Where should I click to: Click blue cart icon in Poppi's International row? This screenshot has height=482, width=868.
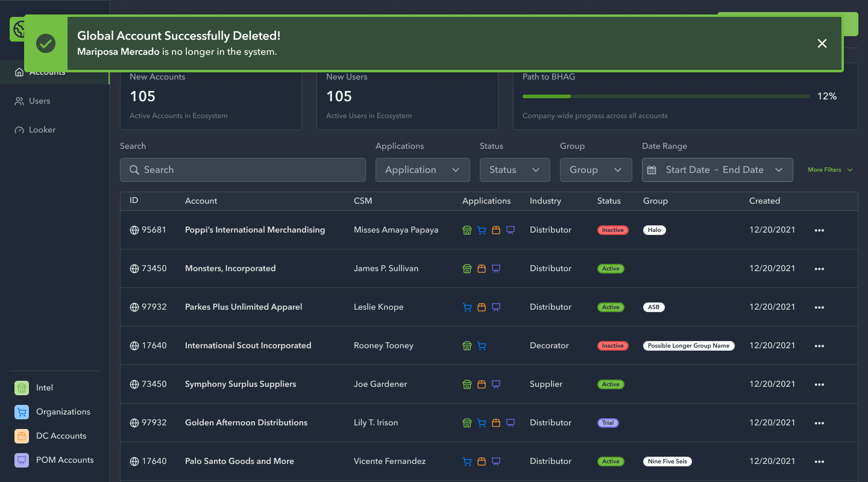click(x=482, y=230)
